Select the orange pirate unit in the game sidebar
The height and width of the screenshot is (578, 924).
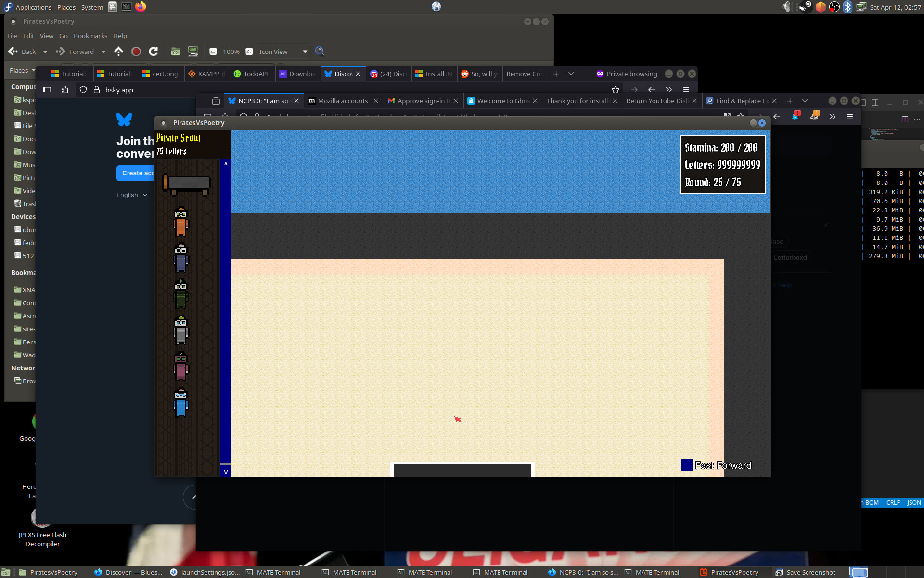coord(181,222)
